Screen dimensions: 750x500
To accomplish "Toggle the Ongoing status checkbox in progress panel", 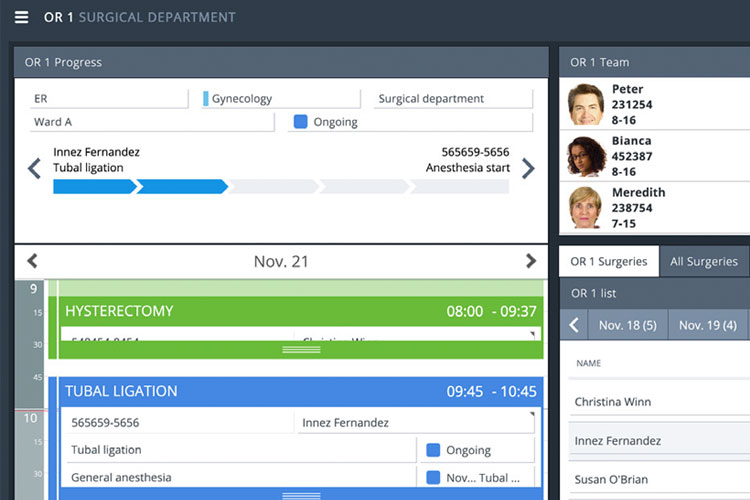I will click(x=300, y=122).
